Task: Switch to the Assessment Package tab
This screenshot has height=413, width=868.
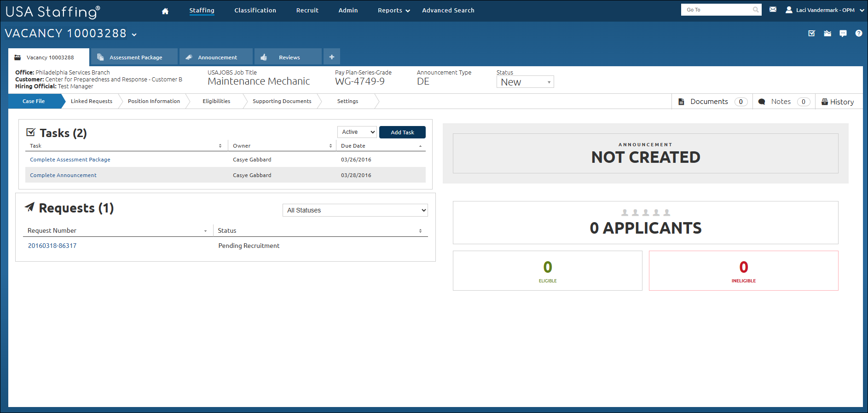Action: click(x=136, y=57)
